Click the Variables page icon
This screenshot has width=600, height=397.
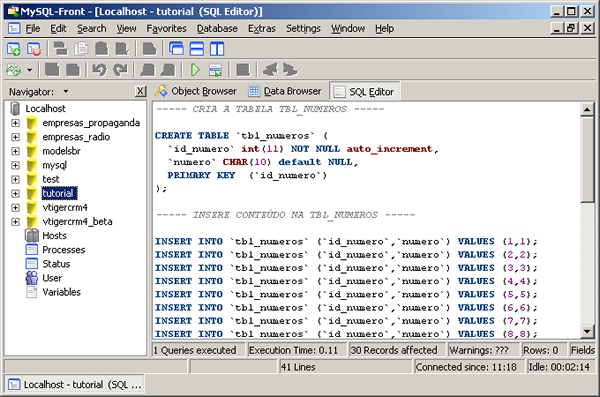click(32, 292)
